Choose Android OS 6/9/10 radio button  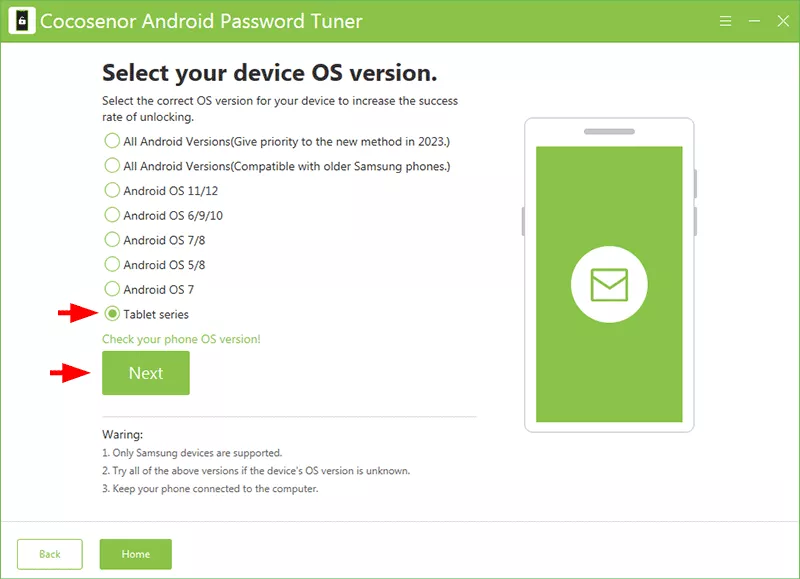(112, 215)
